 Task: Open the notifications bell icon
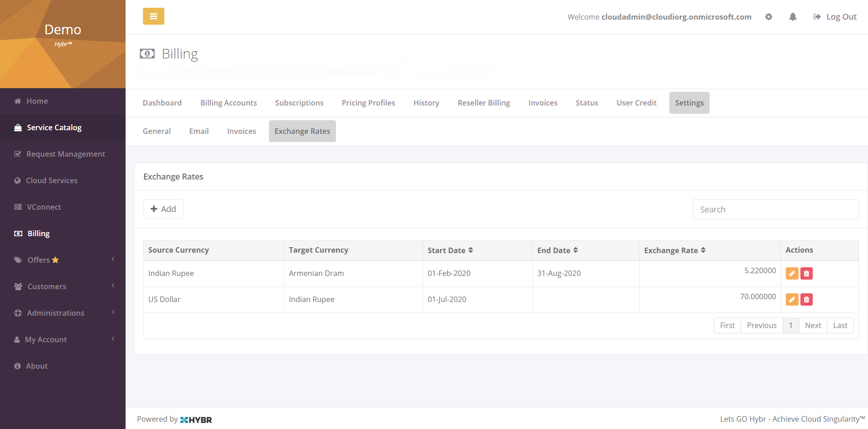click(x=793, y=17)
